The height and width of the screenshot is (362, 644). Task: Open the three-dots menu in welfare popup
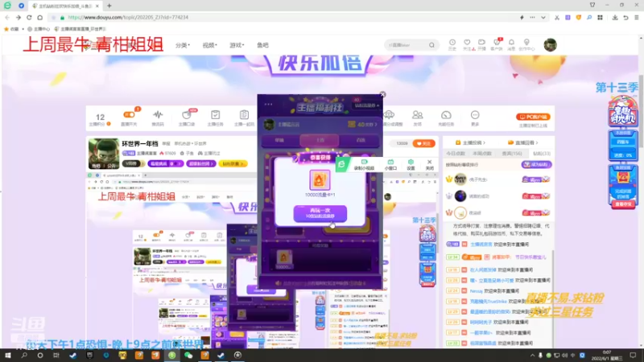pyautogui.click(x=268, y=105)
